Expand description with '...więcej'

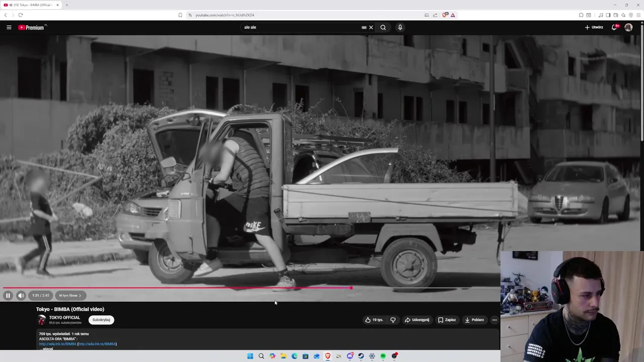tap(46, 348)
